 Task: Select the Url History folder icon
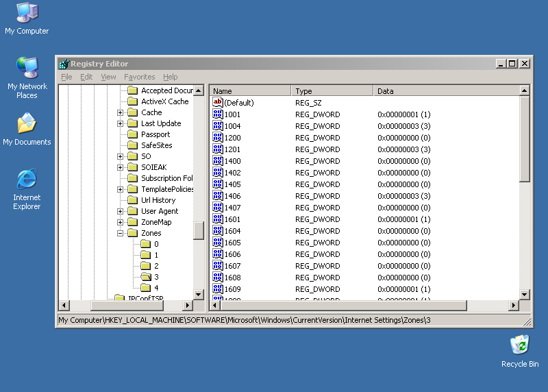point(132,200)
